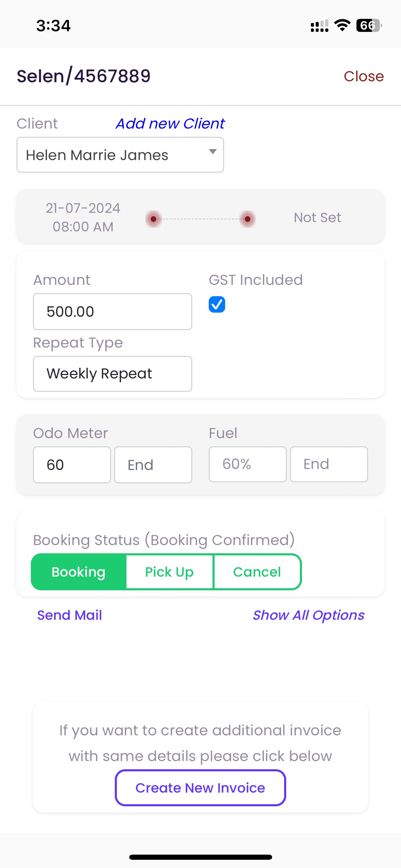Tap the cellular signal bars icon
The height and width of the screenshot is (868, 401).
[x=319, y=26]
